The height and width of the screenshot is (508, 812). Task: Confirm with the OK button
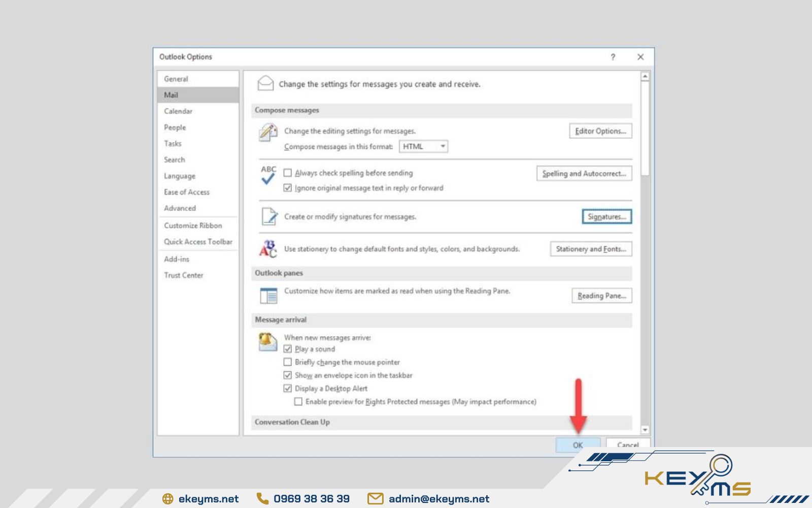[578, 445]
